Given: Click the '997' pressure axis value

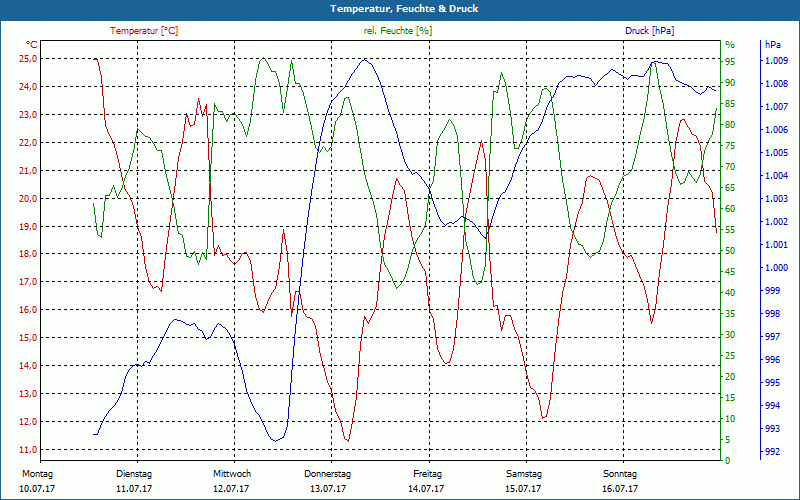Looking at the screenshot, I should [x=773, y=337].
